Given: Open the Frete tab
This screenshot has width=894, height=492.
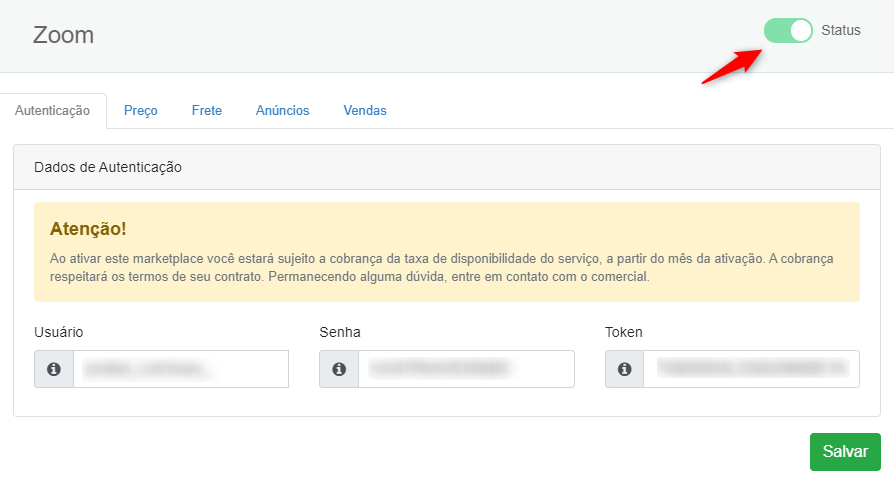Looking at the screenshot, I should [206, 111].
